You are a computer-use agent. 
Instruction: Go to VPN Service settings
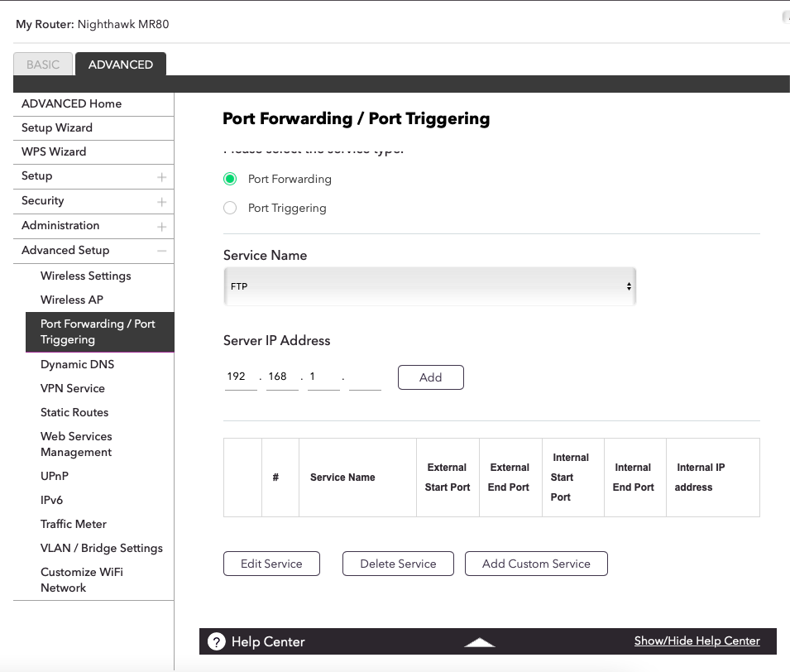pyautogui.click(x=73, y=388)
